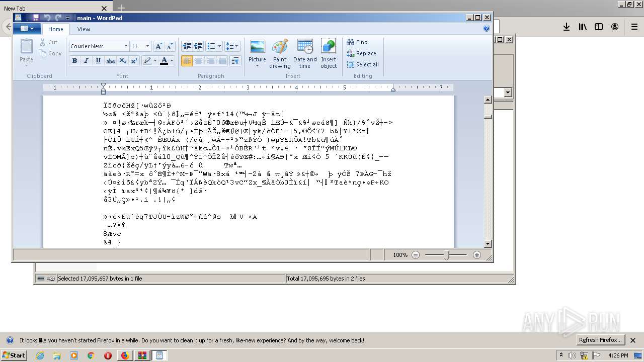Viewport: 644px width, 362px height.
Task: Open the Paragraph settings dialog button
Action: tap(235, 61)
